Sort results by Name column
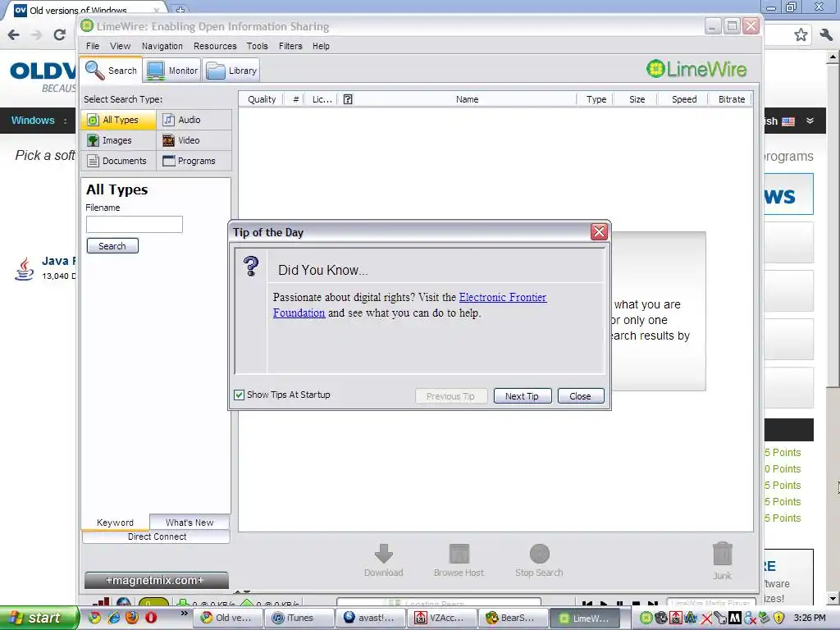840x630 pixels. click(x=467, y=99)
